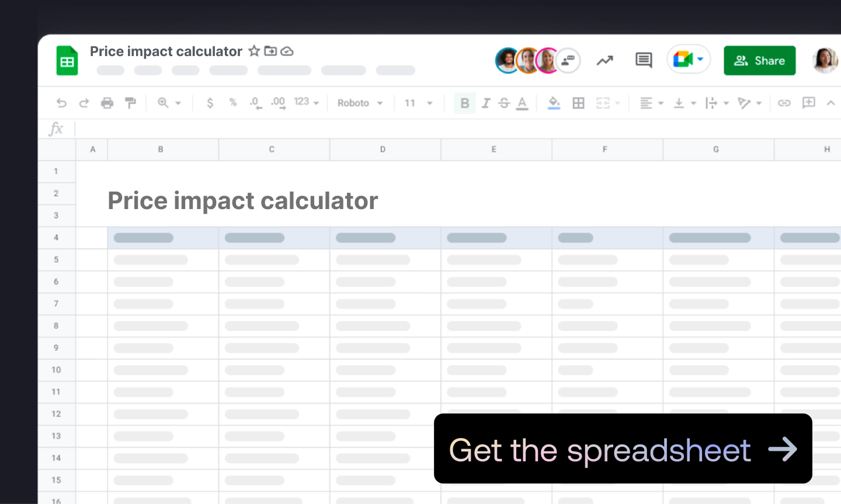Open the comment history icon

coord(644,60)
